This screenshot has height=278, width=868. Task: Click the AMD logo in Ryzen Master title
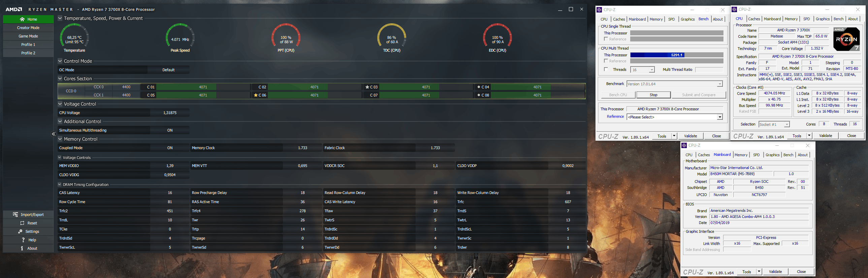14,9
